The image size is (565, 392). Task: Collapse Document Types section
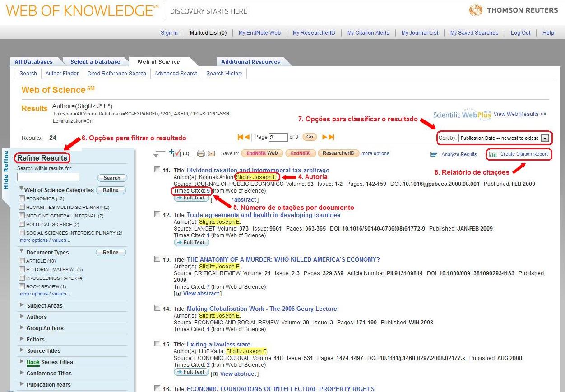(21, 252)
